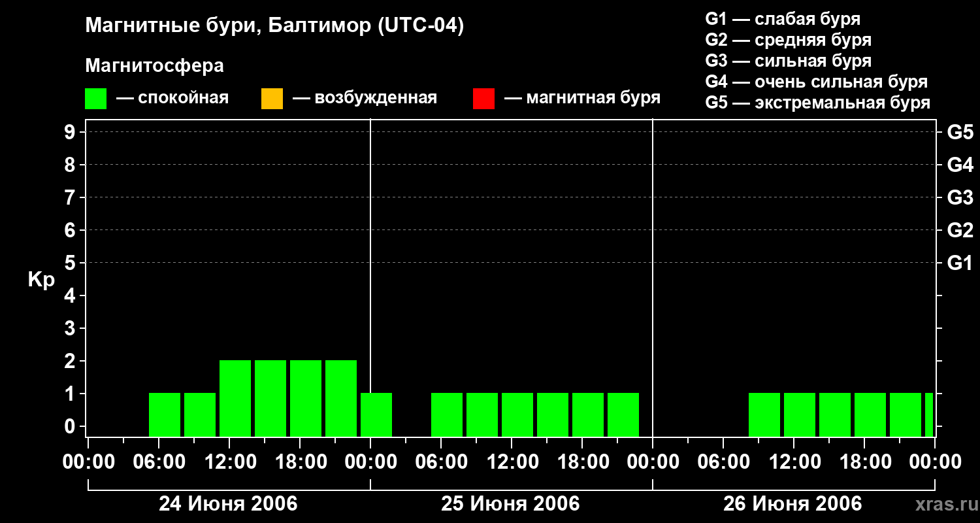
Task: Click the y-axis value 2
Action: pyautogui.click(x=71, y=361)
